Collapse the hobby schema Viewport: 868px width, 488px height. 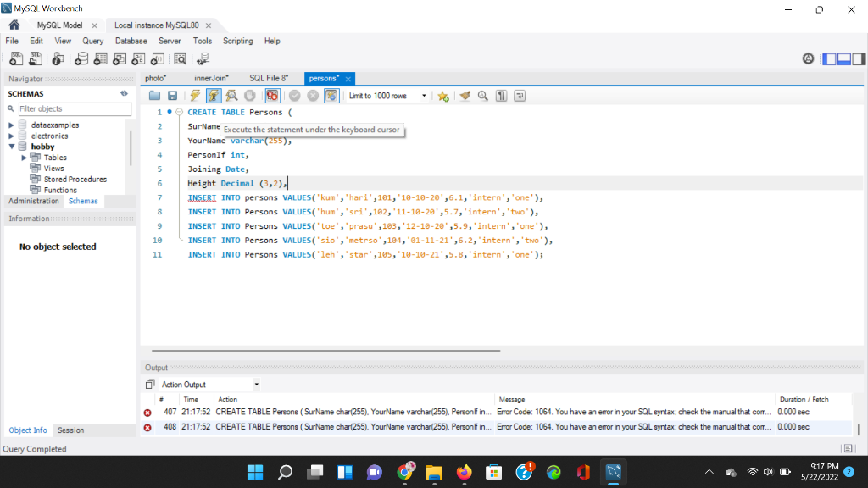[11, 147]
